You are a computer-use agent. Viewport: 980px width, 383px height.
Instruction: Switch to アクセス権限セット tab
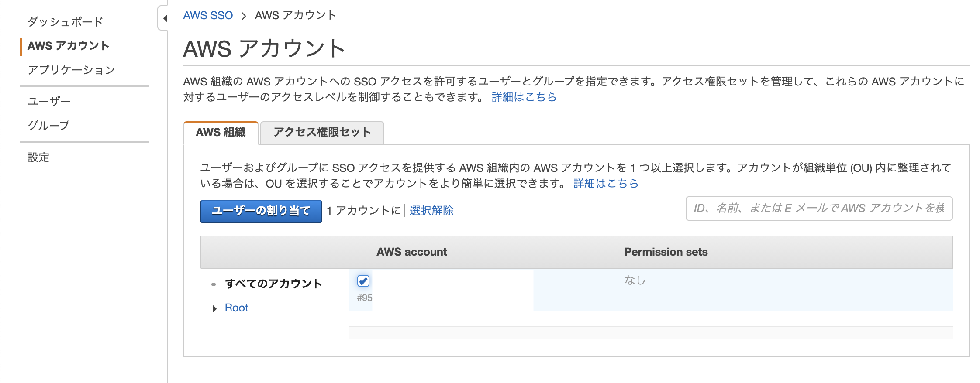tap(322, 132)
